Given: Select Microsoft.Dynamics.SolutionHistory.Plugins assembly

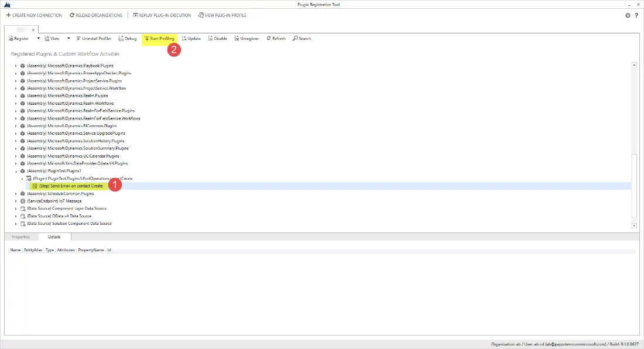Looking at the screenshot, I should [x=76, y=141].
